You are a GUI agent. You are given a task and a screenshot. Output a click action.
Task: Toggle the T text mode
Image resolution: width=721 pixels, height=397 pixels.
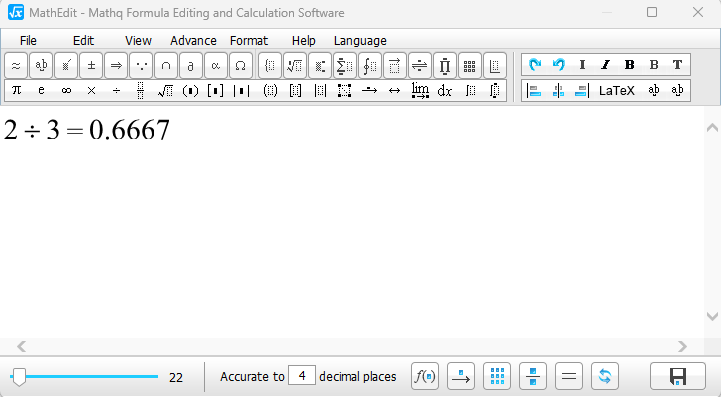tap(677, 65)
